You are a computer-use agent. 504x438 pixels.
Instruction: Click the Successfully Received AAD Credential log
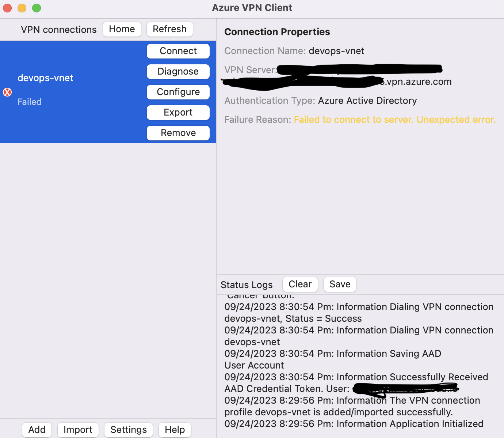point(356,383)
